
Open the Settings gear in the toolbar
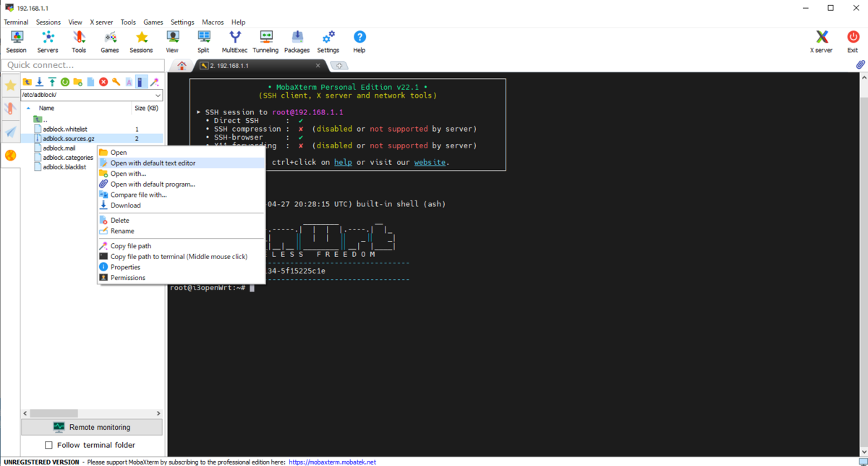coord(328,42)
